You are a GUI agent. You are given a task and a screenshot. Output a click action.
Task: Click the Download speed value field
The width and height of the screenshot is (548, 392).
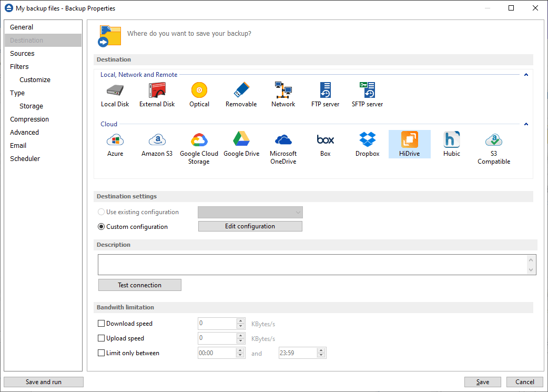[x=217, y=324]
